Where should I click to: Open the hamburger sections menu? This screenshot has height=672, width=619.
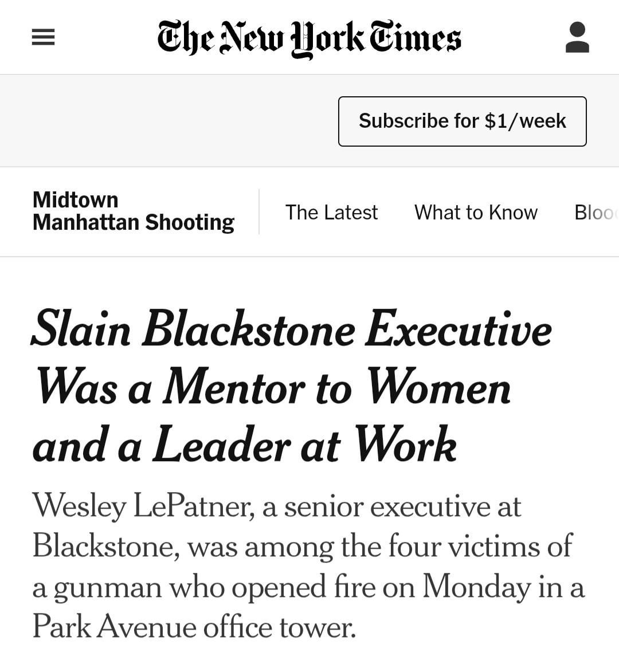tap(44, 37)
